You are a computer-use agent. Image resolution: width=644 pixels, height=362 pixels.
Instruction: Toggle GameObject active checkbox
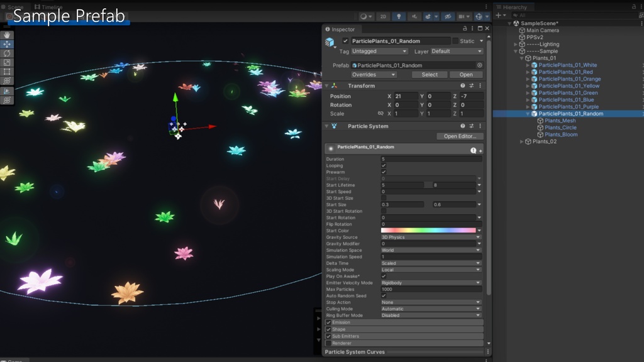point(345,41)
